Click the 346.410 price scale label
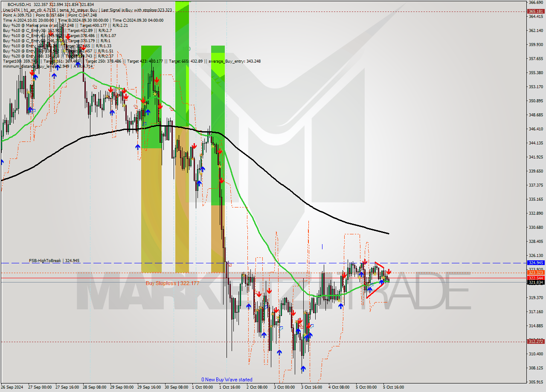This screenshot has width=546, height=392. tap(536, 129)
